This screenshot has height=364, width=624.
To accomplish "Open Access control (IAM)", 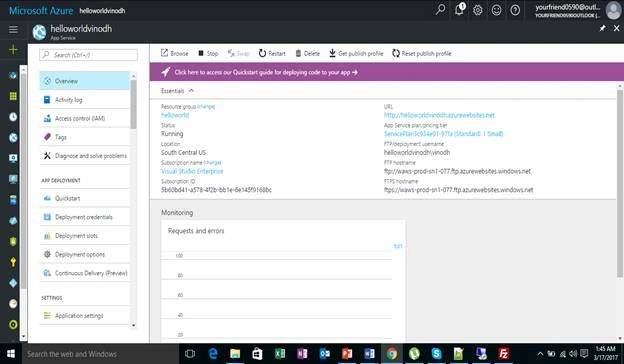I will point(84,119).
